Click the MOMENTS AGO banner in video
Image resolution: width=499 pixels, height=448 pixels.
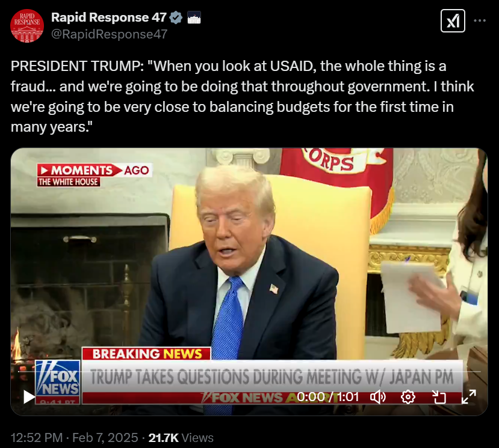[95, 175]
